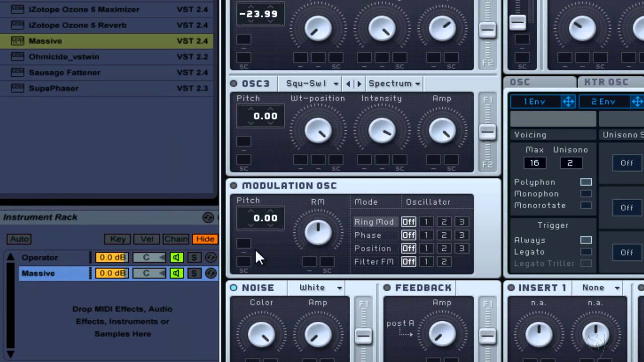Select previous OSC3 wavetable with left arrow
This screenshot has height=362, width=644.
348,83
